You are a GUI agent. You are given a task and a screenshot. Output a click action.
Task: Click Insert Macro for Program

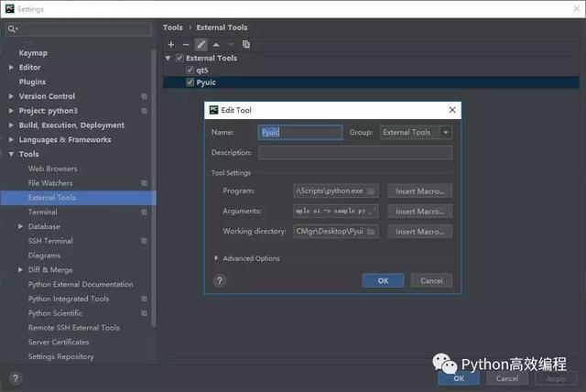(x=420, y=191)
